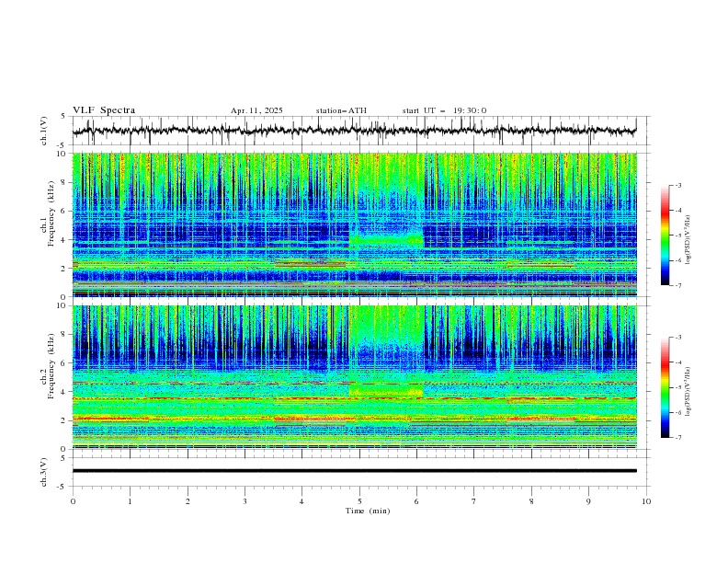The image size is (728, 563).
Task: Click the "5" tick label on ch.3(V) axis
Action: tap(63, 458)
